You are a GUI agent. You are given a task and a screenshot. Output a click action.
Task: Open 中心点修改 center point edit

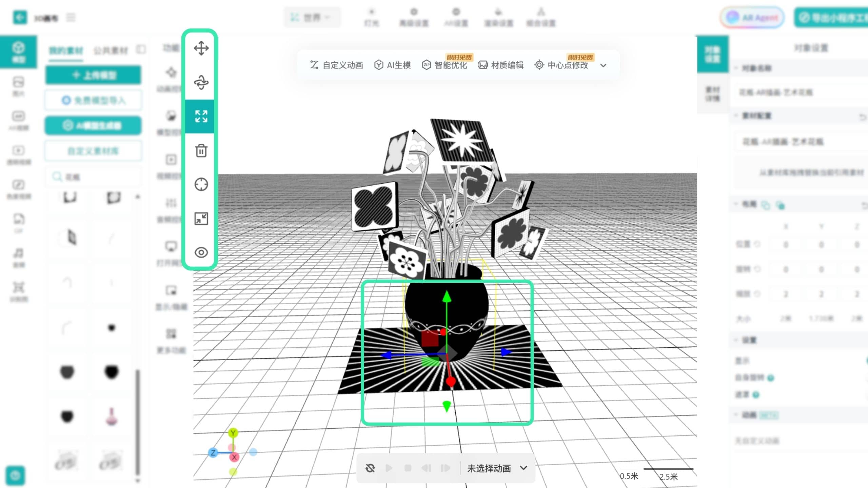(x=561, y=65)
